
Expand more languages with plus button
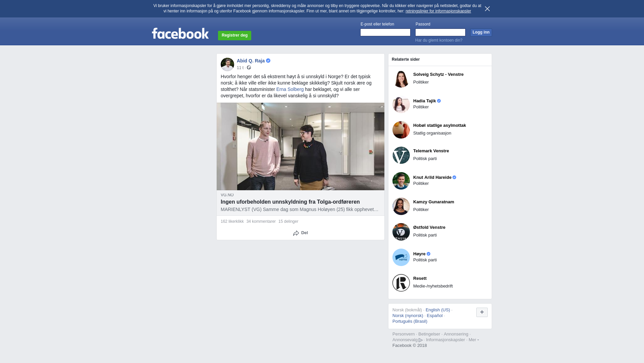(482, 312)
